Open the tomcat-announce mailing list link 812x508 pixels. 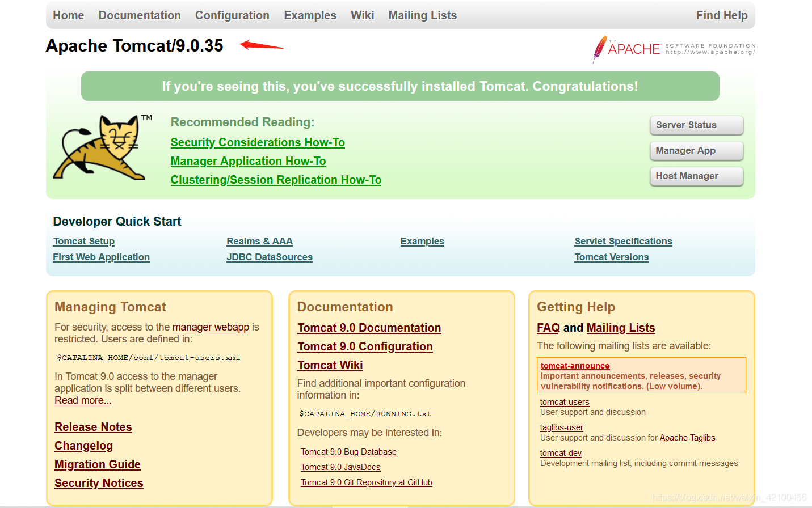[x=575, y=366]
